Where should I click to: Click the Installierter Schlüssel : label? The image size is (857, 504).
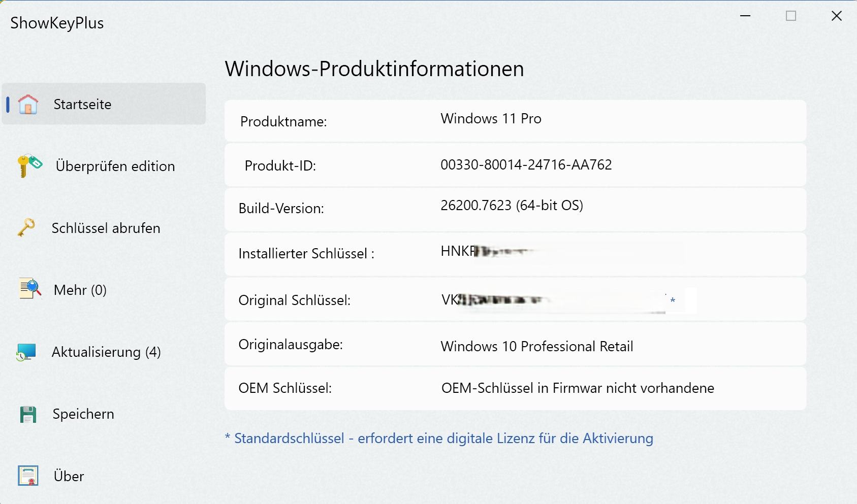306,253
